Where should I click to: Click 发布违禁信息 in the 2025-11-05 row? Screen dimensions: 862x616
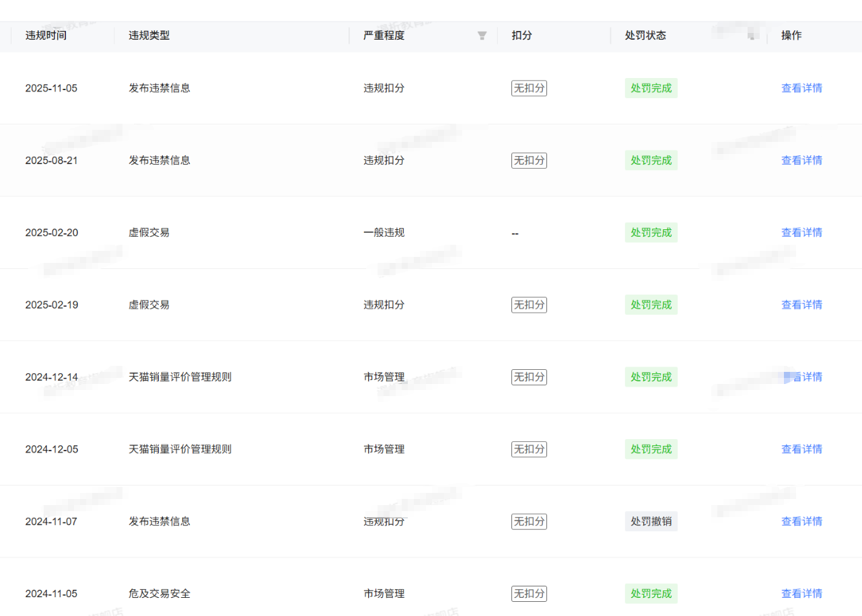click(159, 88)
